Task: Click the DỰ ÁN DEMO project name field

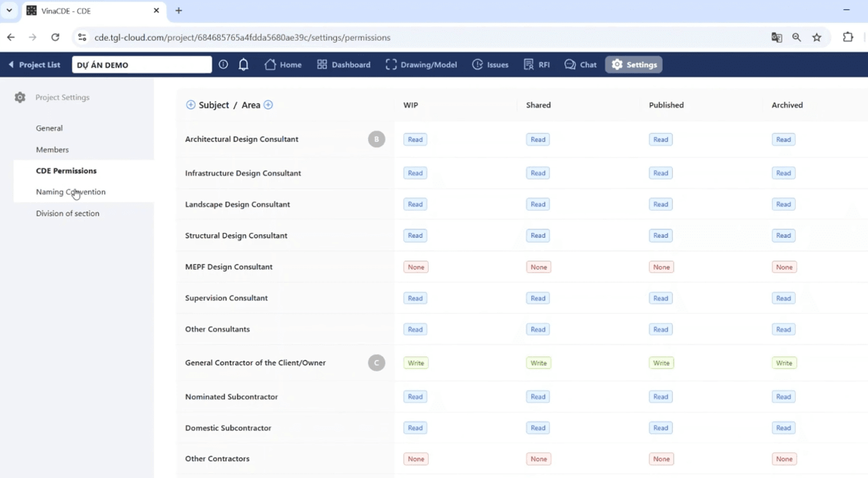Action: pos(141,65)
